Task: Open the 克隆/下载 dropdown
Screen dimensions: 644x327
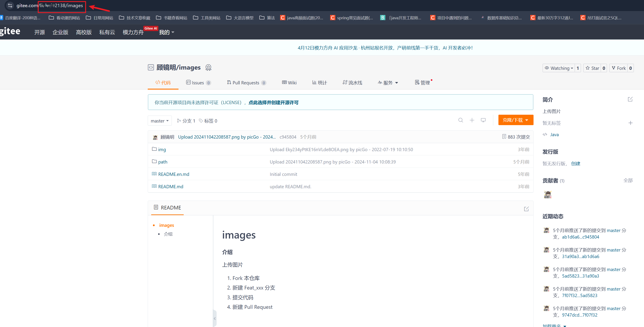Action: pos(516,120)
